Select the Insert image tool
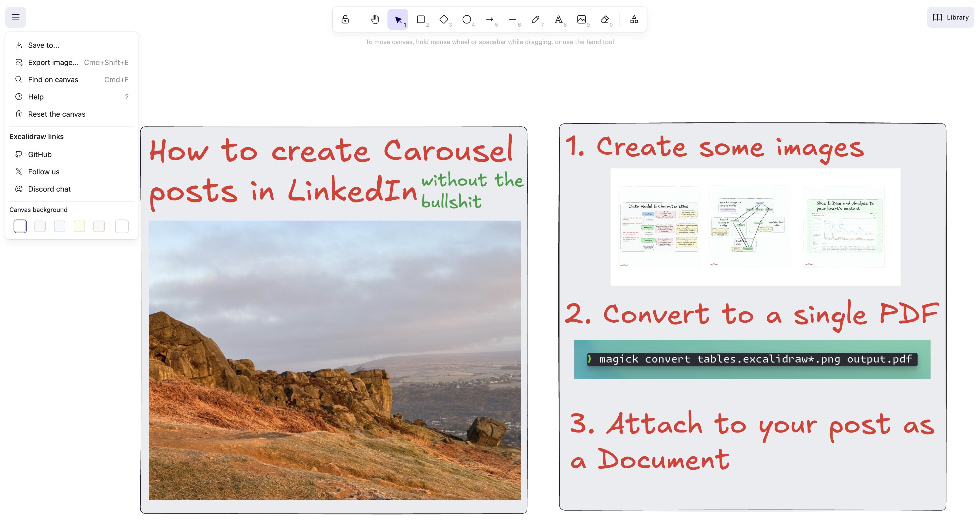 coord(581,19)
